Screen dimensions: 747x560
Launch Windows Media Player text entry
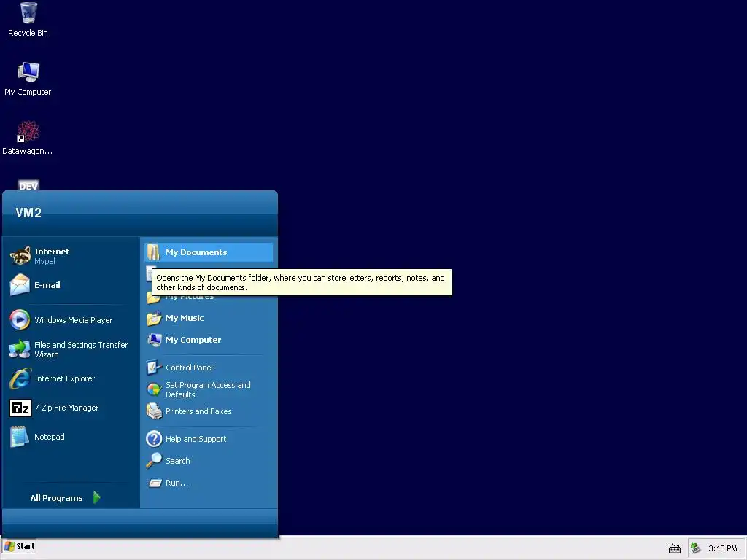pos(74,320)
